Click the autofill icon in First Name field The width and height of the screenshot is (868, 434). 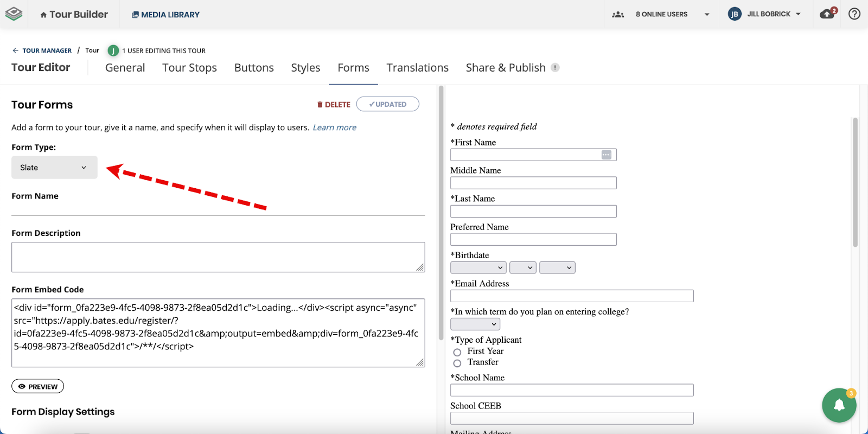point(607,155)
